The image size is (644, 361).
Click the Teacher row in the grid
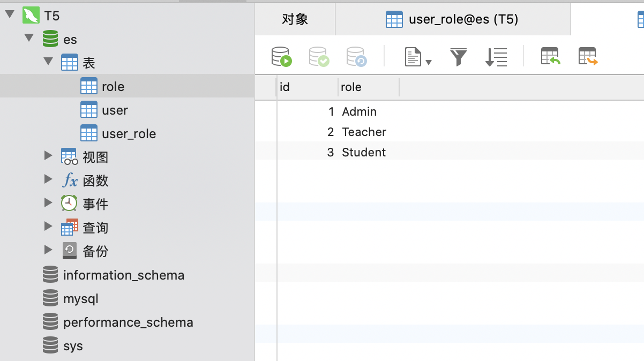click(x=364, y=132)
